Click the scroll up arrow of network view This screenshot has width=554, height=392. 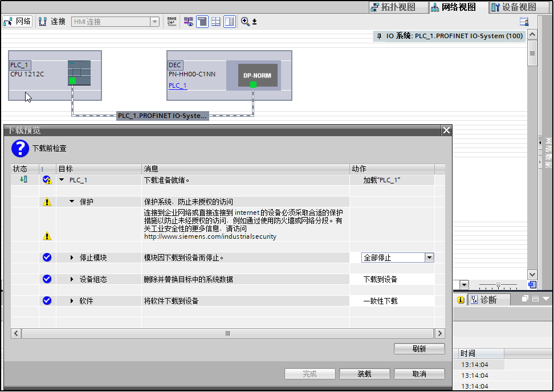pos(532,35)
